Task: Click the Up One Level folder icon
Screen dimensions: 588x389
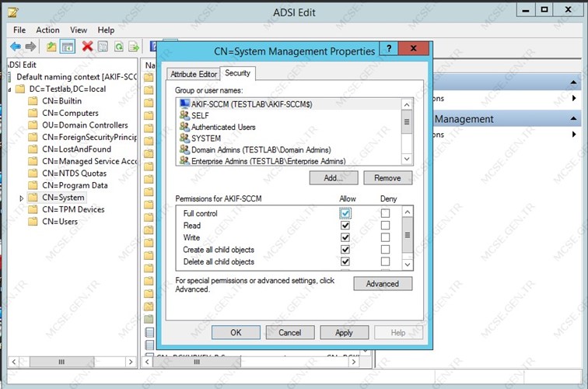Action: [51, 47]
